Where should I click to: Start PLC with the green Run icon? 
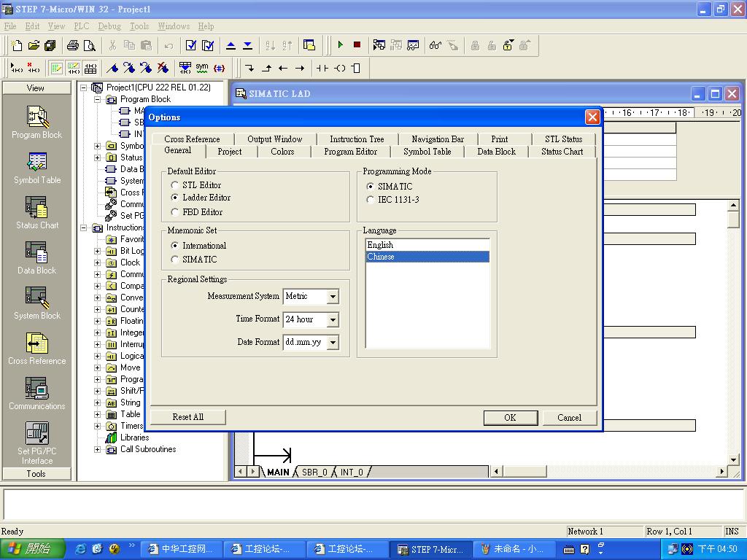coord(340,45)
